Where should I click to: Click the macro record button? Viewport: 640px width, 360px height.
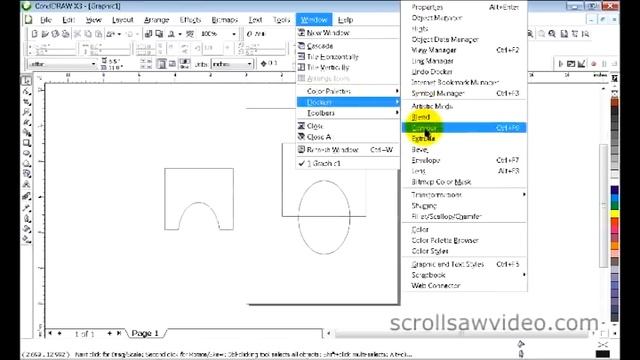(x=594, y=64)
